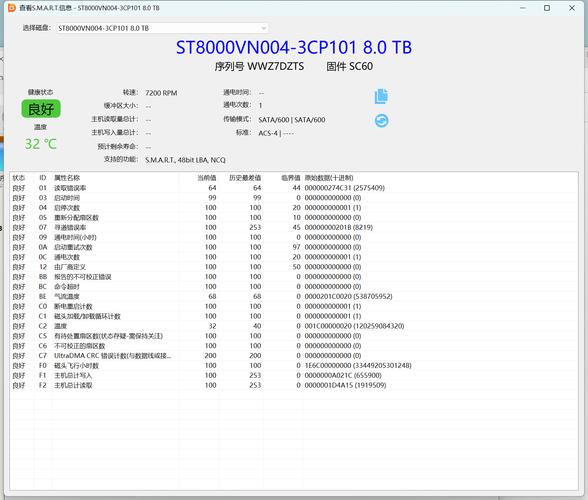Click the app icon in the title bar
The image size is (588, 500).
[12, 8]
